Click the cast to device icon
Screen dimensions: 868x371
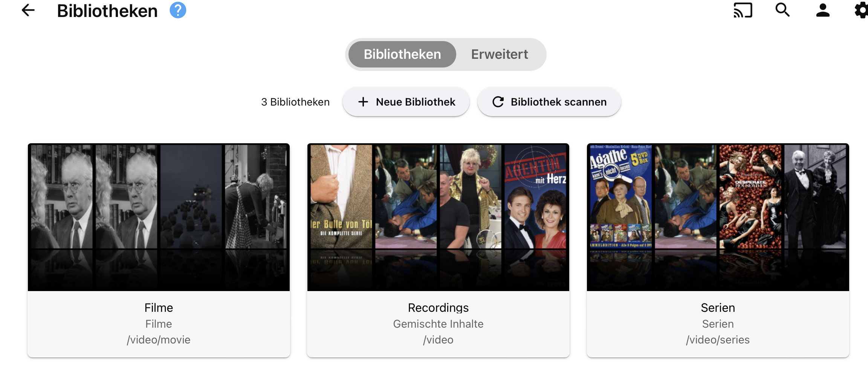(743, 10)
